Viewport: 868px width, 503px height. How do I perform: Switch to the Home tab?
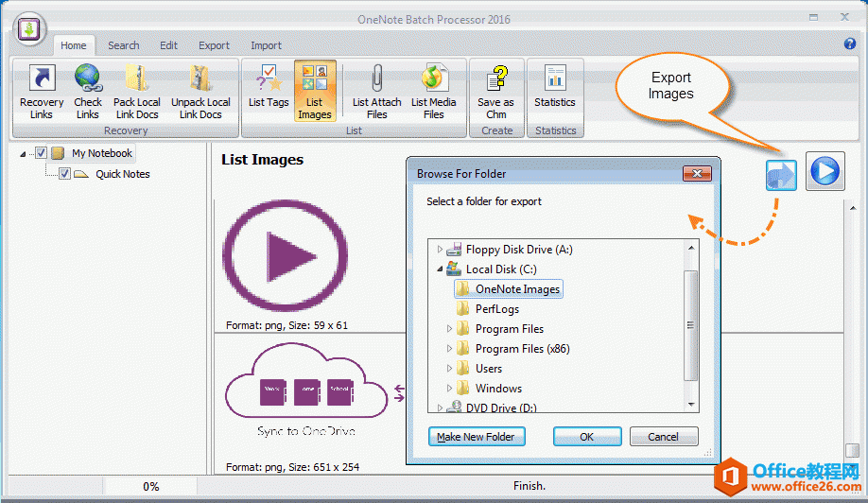point(74,45)
